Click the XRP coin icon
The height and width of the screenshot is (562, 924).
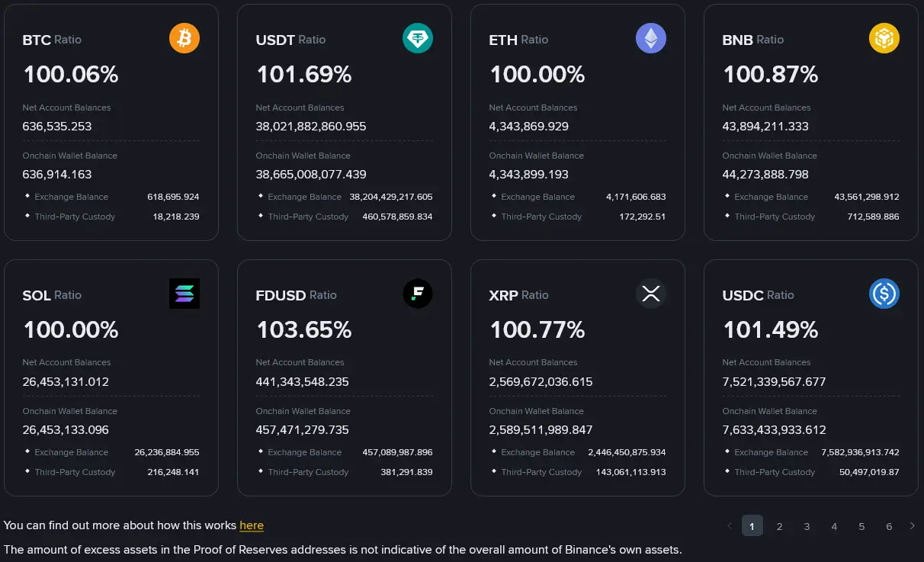click(650, 294)
